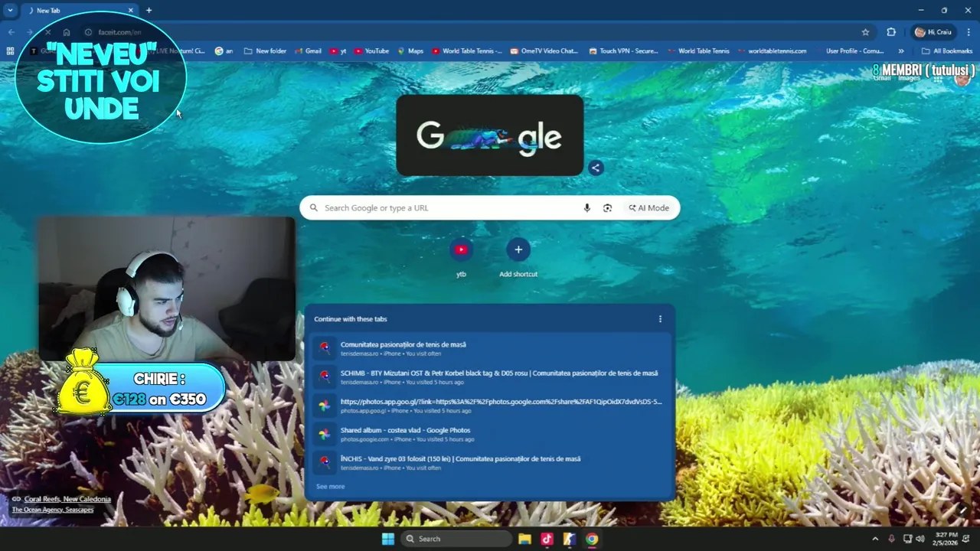Open the Extensions puzzle icon
The width and height of the screenshot is (980, 551).
[891, 32]
